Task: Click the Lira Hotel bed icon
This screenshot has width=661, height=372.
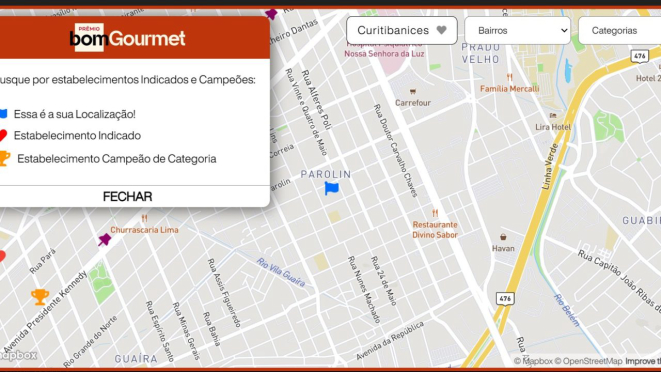Action: [x=553, y=116]
